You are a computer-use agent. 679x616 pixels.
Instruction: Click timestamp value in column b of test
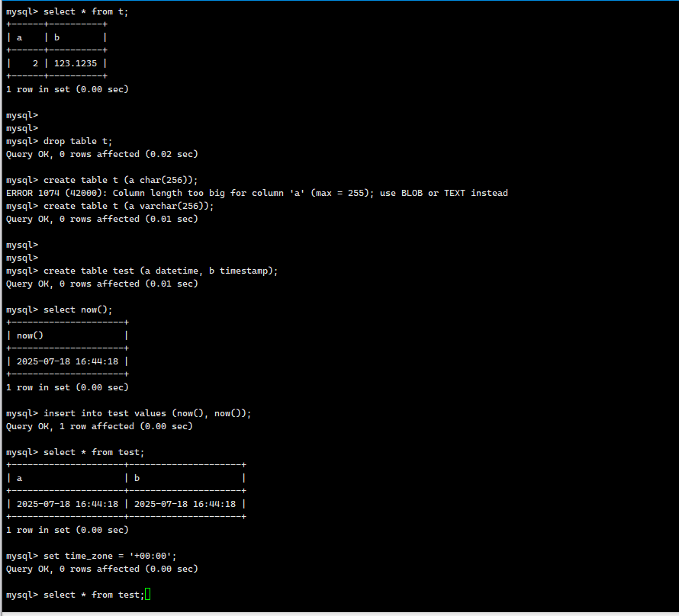tap(185, 505)
